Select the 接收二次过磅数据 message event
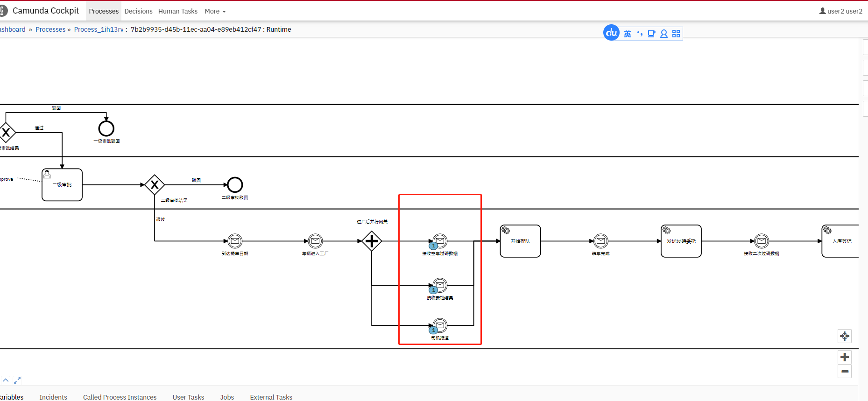 tap(762, 241)
